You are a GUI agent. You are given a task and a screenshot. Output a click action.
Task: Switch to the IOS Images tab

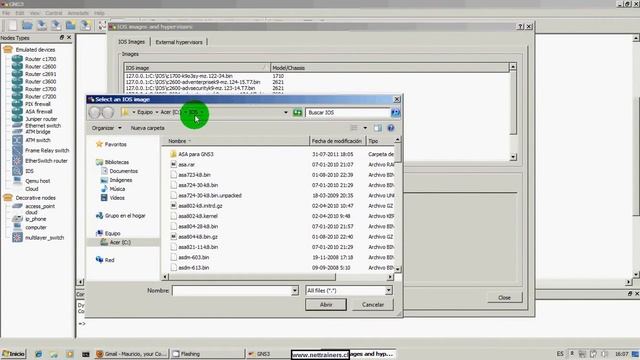point(131,42)
